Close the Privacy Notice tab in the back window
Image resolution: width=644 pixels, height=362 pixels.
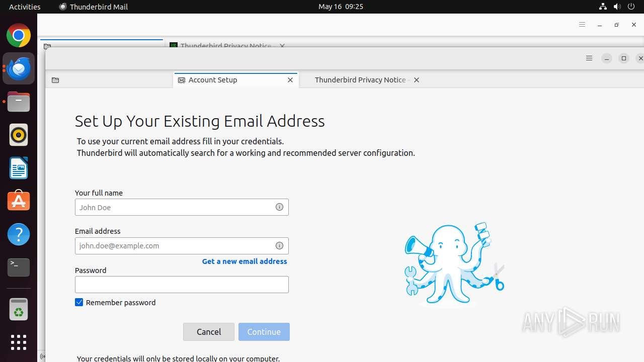click(x=282, y=46)
